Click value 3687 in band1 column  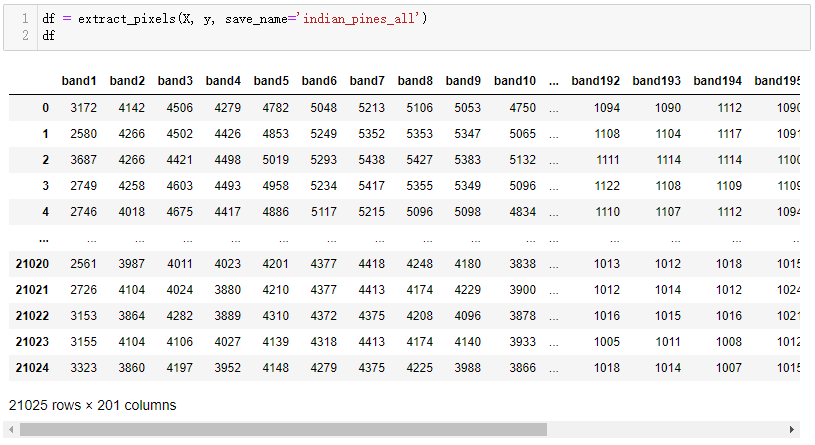tap(84, 160)
